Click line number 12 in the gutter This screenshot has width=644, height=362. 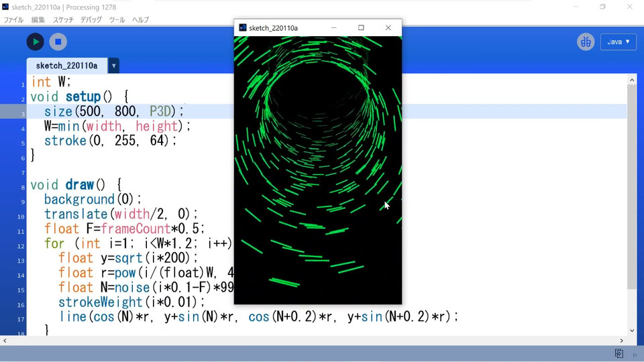[x=21, y=246]
